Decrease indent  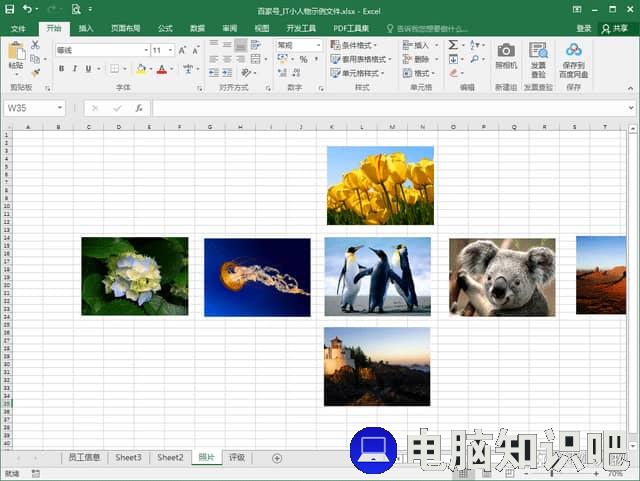(214, 73)
